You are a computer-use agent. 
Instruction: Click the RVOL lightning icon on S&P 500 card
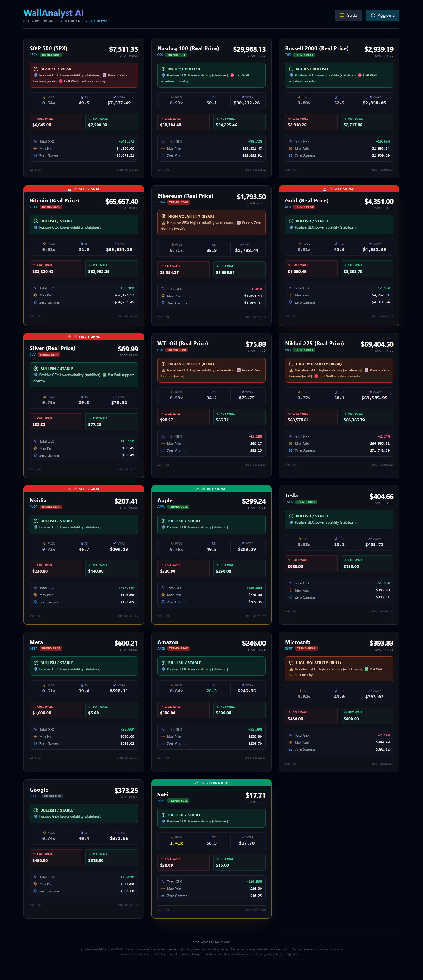[45, 97]
